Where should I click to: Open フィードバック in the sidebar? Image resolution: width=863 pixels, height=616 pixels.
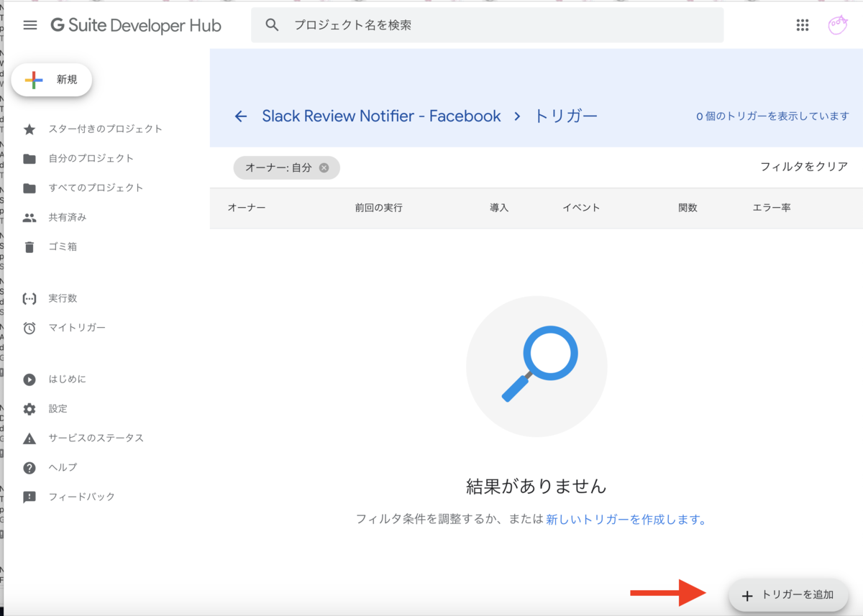pos(82,497)
